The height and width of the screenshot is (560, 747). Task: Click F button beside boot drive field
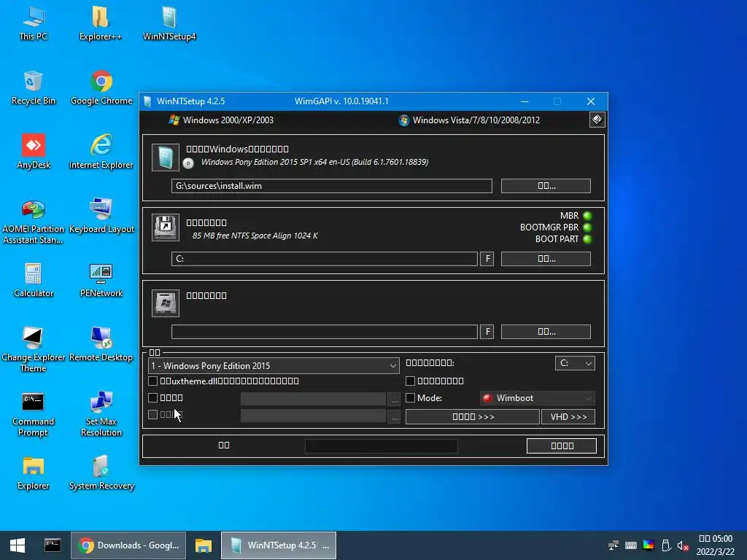pyautogui.click(x=487, y=259)
